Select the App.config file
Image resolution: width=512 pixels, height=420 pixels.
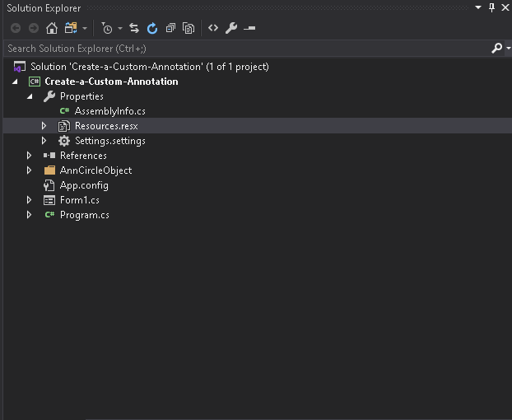click(84, 185)
